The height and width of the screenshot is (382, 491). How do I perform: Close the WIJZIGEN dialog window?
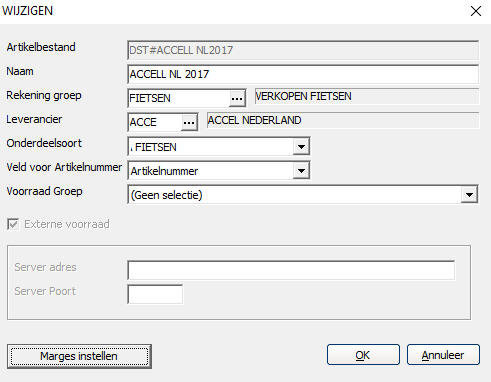(x=476, y=11)
